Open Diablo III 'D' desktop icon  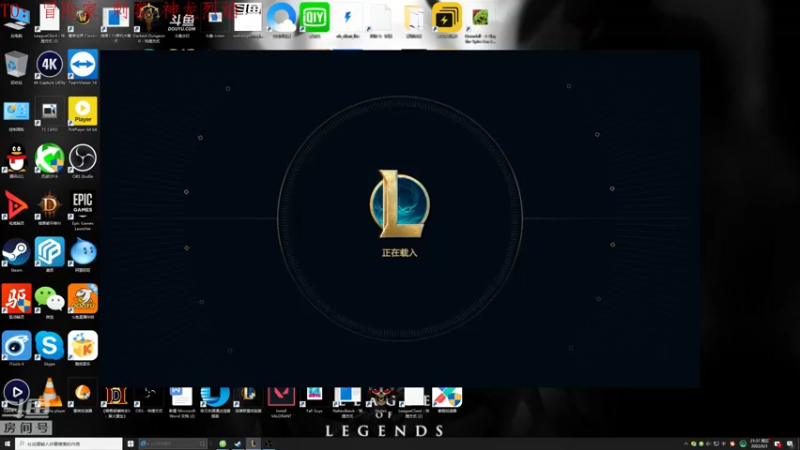pos(49,206)
